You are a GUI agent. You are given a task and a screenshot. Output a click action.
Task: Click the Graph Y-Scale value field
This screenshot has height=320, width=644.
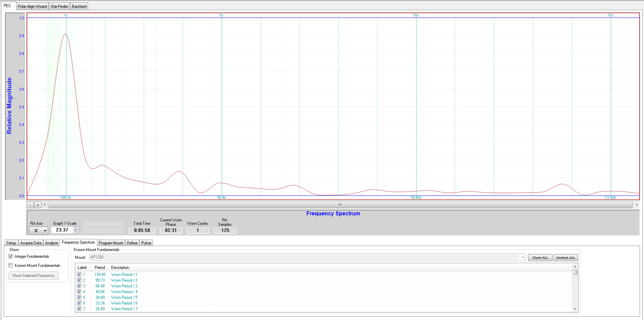pyautogui.click(x=62, y=230)
